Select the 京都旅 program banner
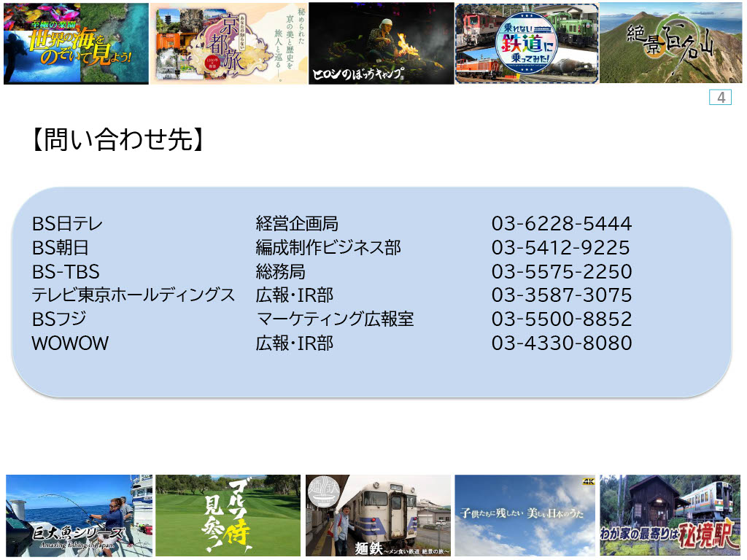 228,44
